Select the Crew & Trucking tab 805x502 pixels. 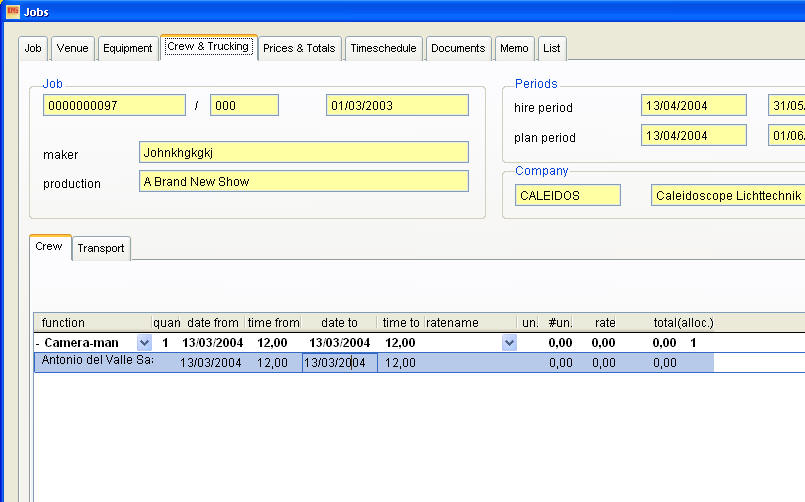[208, 47]
